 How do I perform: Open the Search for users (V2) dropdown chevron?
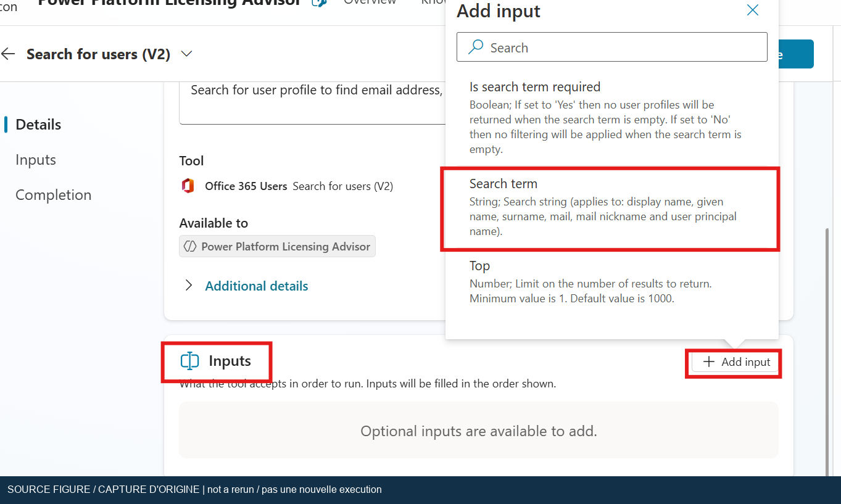click(186, 54)
